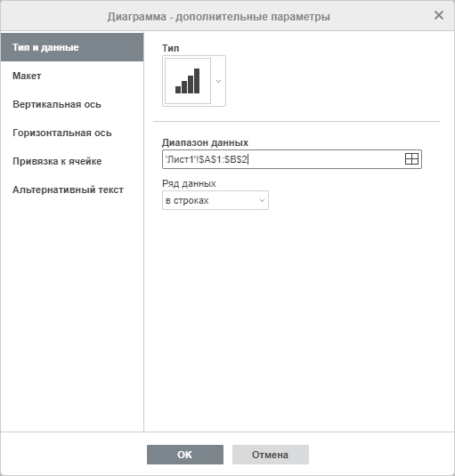Close the chart parameters dialog with X
Image resolution: width=455 pixels, height=476 pixels.
(x=439, y=15)
